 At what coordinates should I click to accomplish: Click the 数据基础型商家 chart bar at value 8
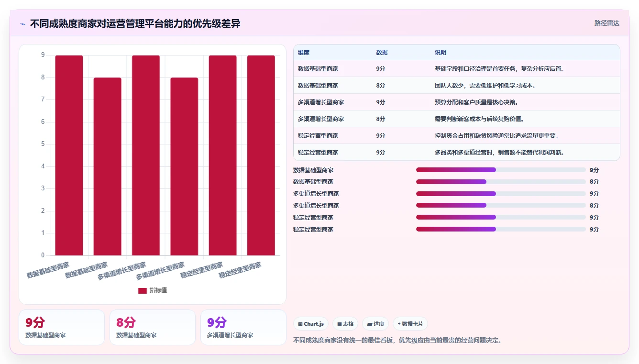[x=108, y=166]
